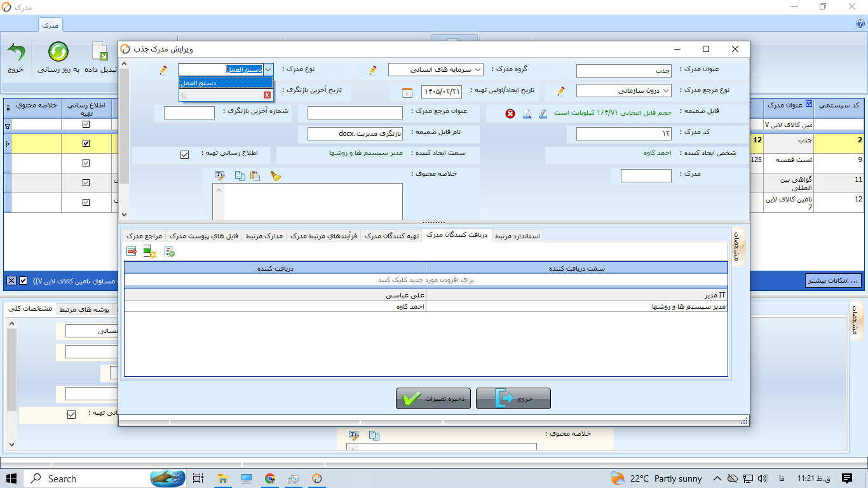Click the green back-arrow خروج icon in main toolbar
This screenshot has height=488, width=868.
16,52
